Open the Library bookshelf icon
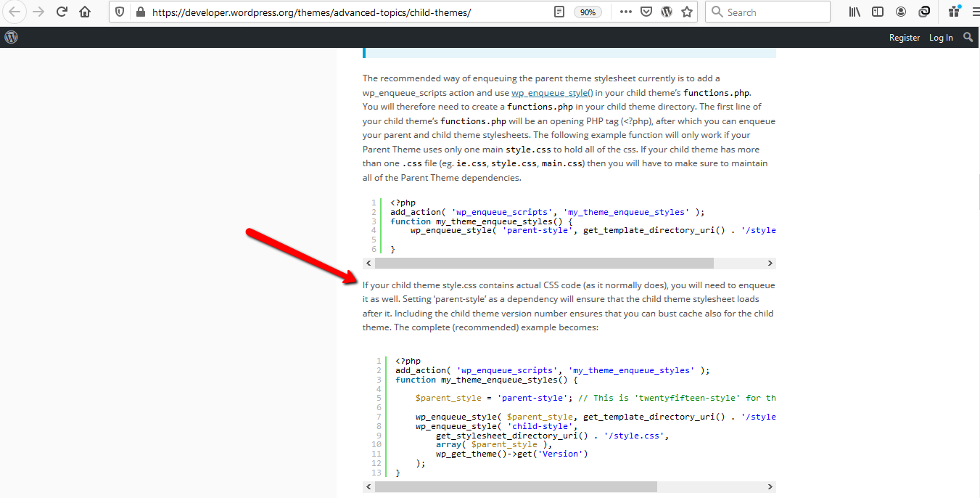980x498 pixels. (855, 12)
